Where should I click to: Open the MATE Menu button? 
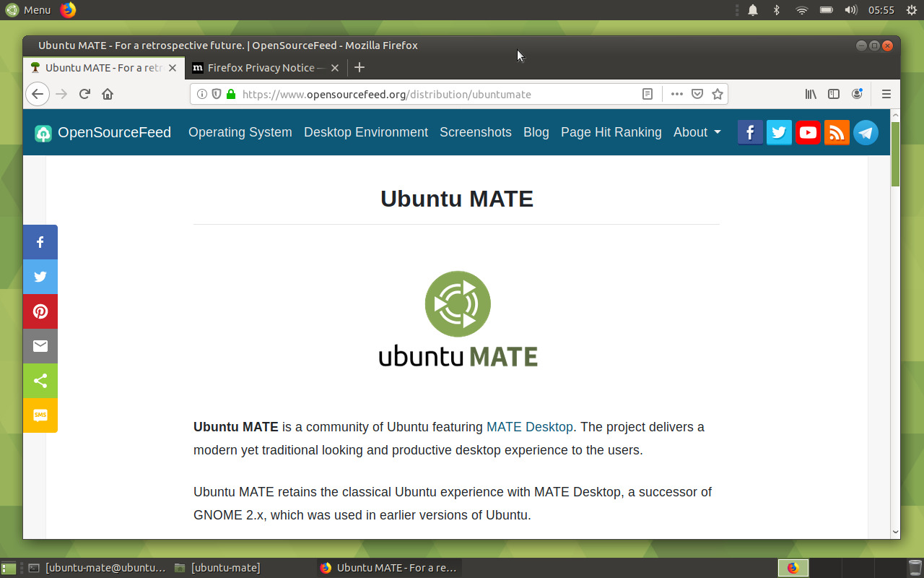28,10
